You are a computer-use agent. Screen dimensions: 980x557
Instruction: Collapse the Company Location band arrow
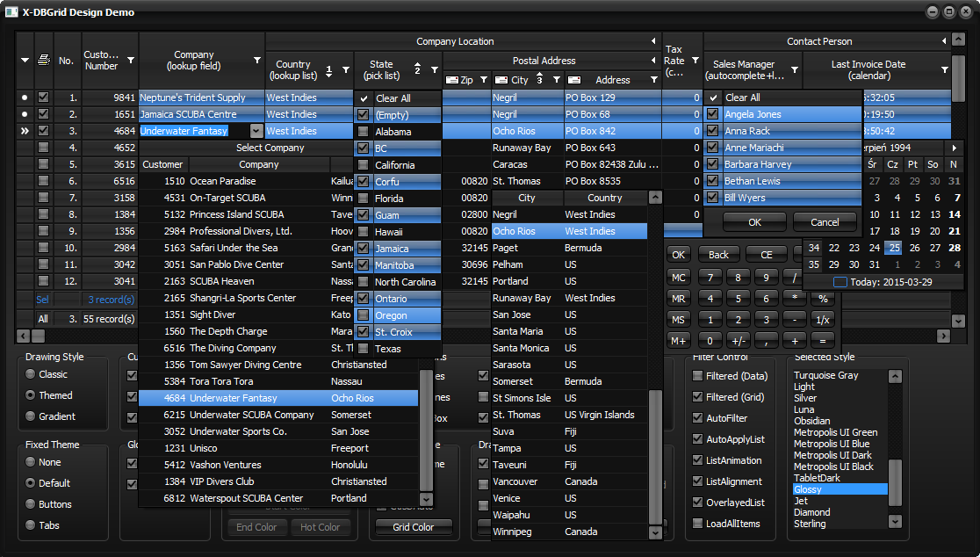[653, 41]
